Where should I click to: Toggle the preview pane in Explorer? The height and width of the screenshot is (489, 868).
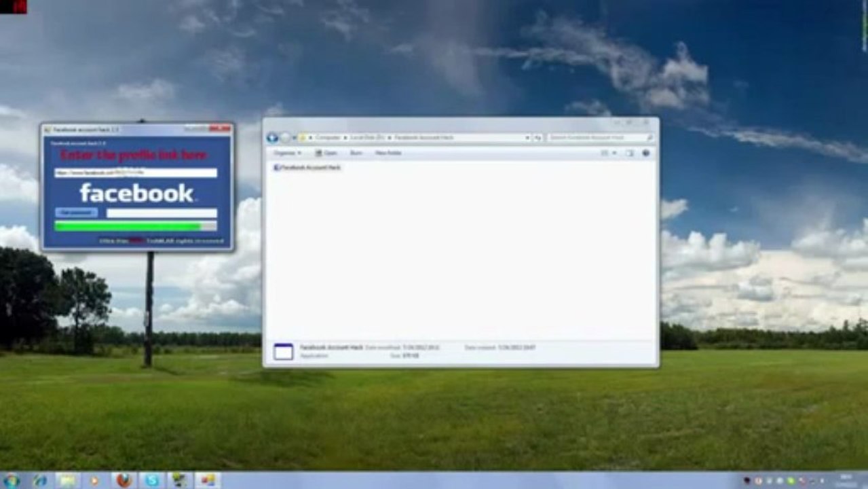click(630, 153)
